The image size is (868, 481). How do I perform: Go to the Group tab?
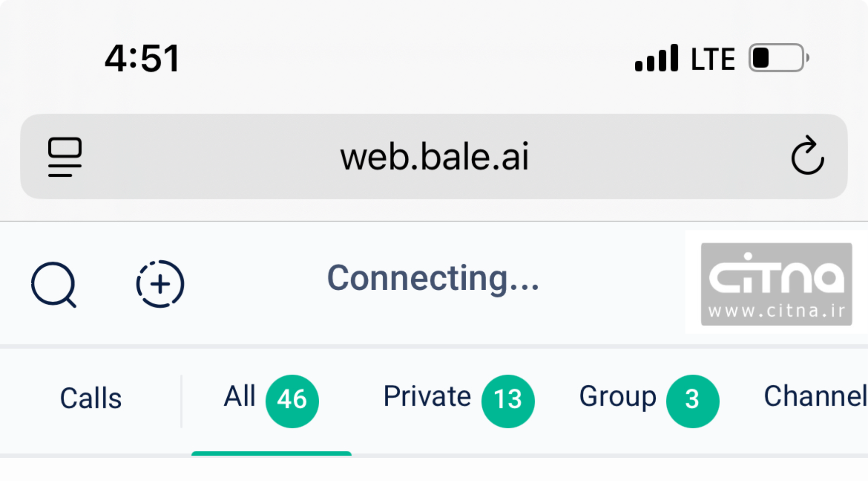[x=618, y=397]
